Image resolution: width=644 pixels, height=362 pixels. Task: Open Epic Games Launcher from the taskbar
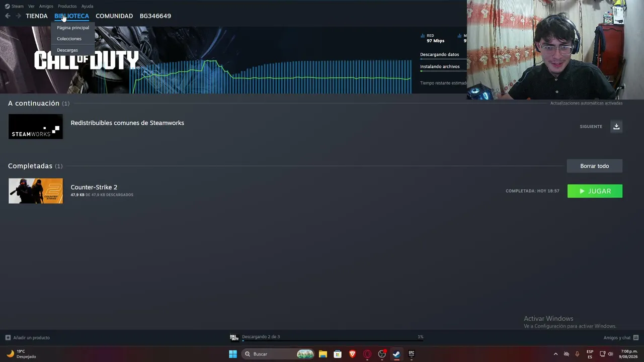pos(411,354)
